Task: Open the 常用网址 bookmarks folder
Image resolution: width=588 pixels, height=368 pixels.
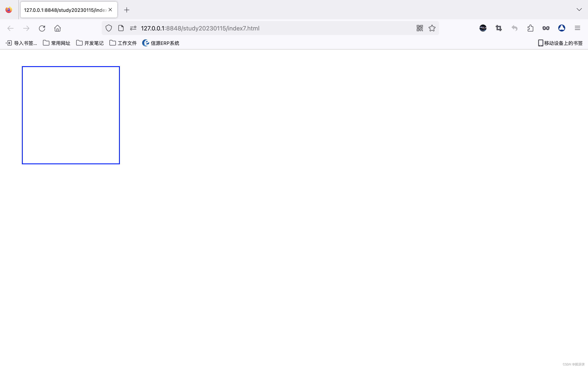Action: coord(57,43)
